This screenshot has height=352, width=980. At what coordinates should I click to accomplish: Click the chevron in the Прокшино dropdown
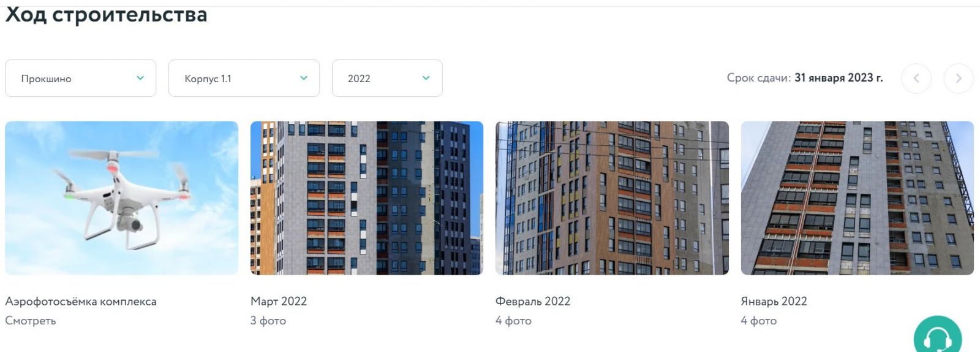point(140,78)
